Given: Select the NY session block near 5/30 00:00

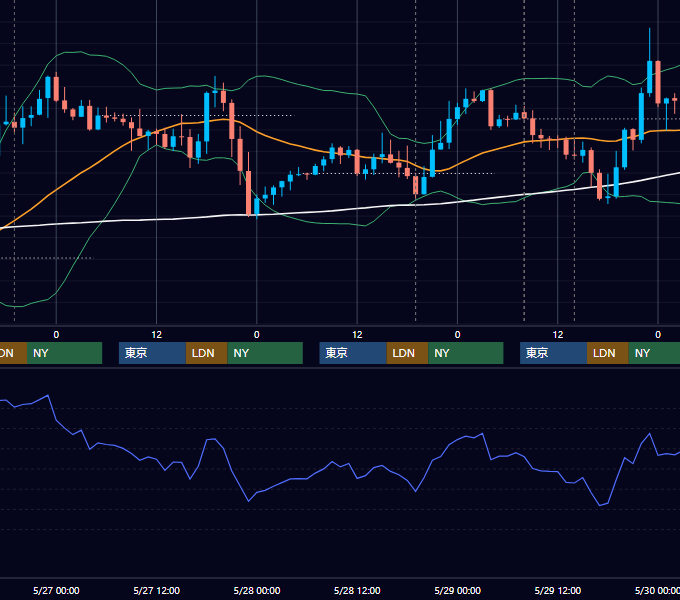Looking at the screenshot, I should point(654,353).
